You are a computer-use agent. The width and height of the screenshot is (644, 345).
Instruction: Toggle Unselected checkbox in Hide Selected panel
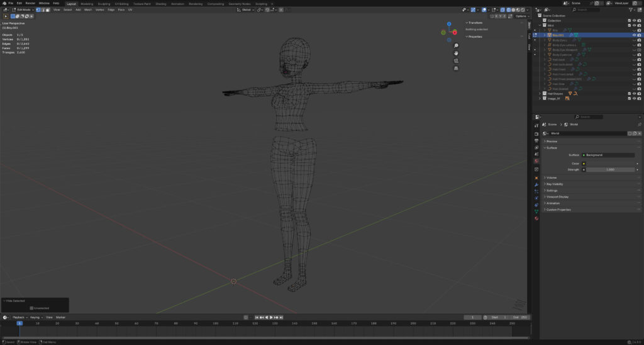[31, 308]
